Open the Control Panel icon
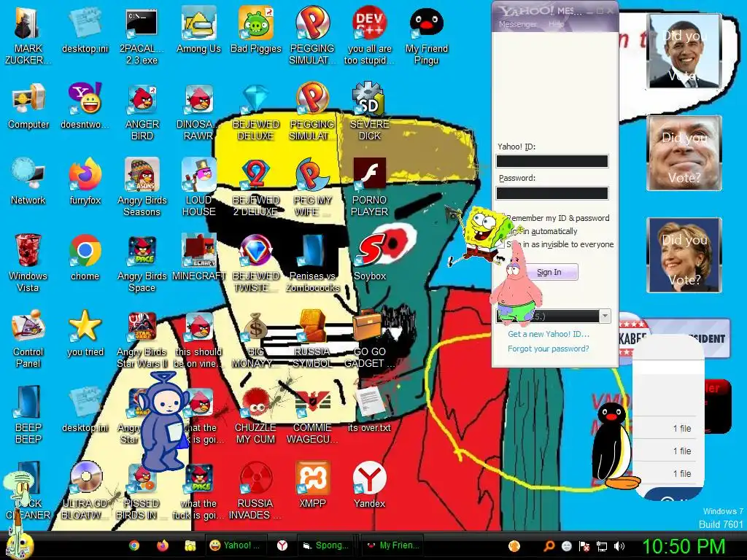 [28, 338]
